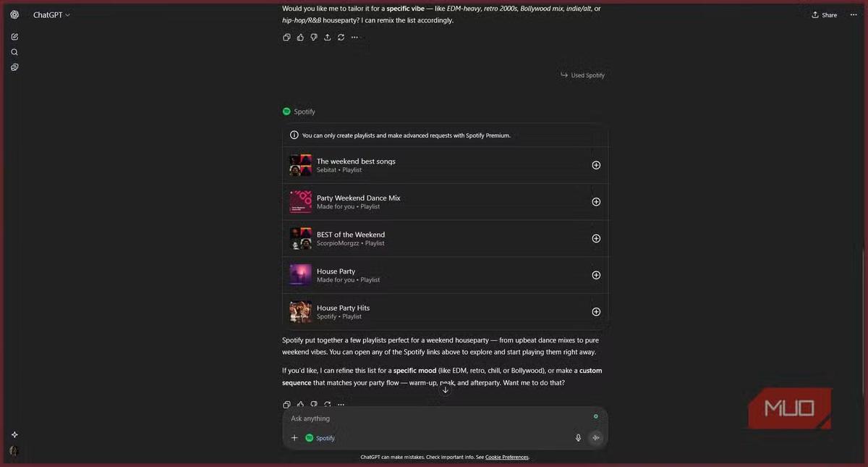Click thumbs up on the last response
Viewport: 868px width, 467px height.
(x=300, y=405)
